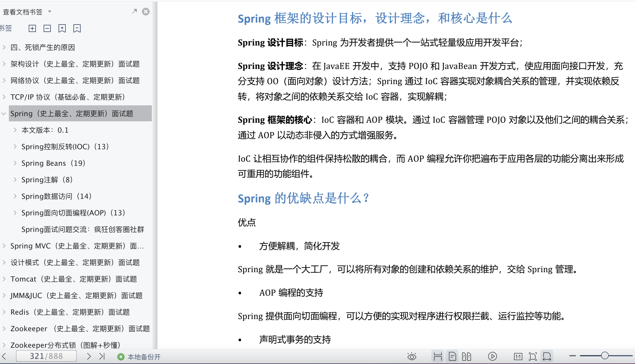The image size is (635, 364).
Task: Expand Spring Beans（19）bookmark
Action: [x=15, y=163]
